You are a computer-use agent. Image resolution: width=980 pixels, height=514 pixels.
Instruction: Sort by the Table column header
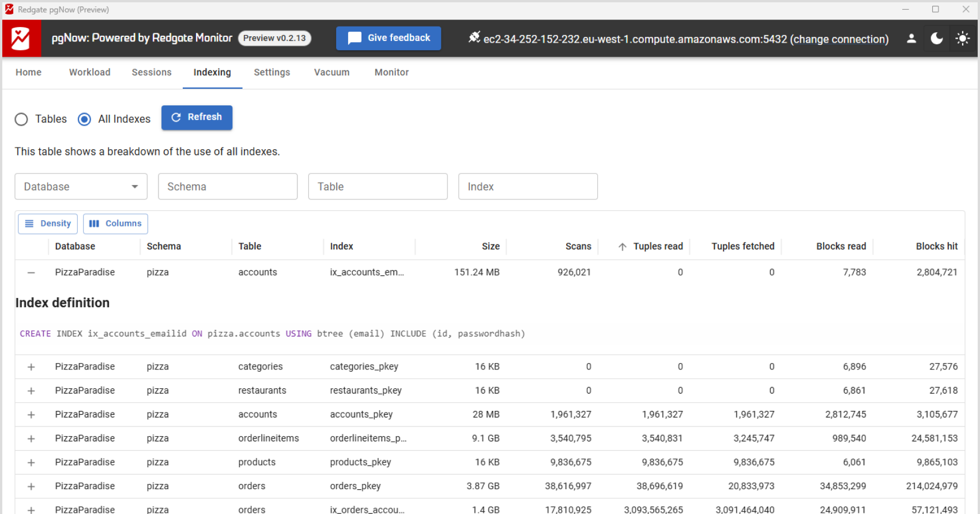pyautogui.click(x=250, y=246)
